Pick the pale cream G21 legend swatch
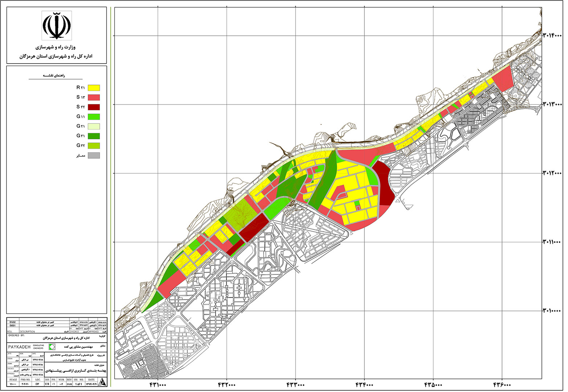 (94, 126)
